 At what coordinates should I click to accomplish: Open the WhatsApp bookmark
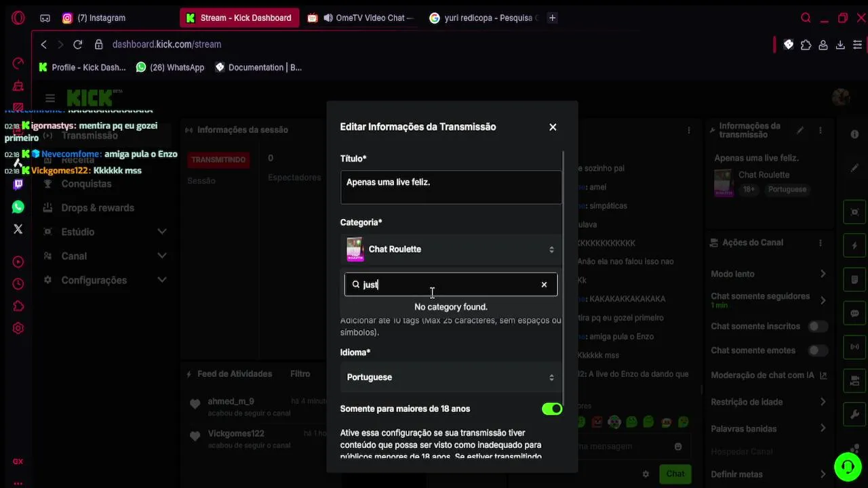pyautogui.click(x=170, y=67)
